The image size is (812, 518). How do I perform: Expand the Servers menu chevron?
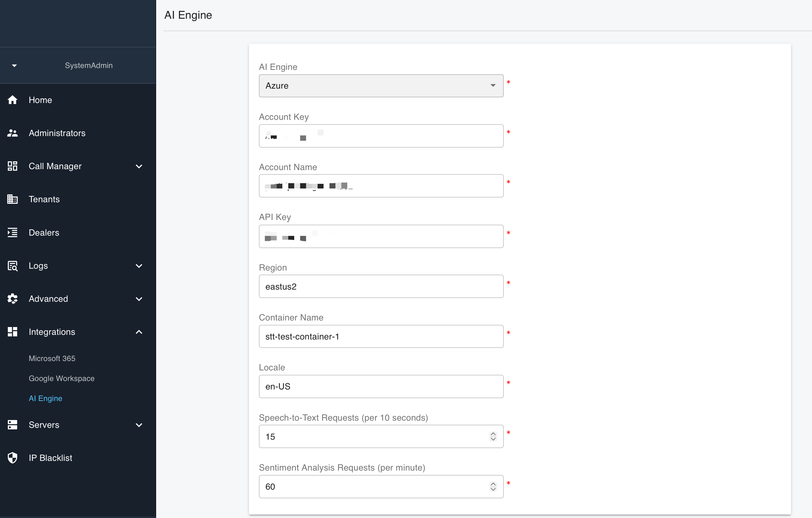tap(139, 425)
